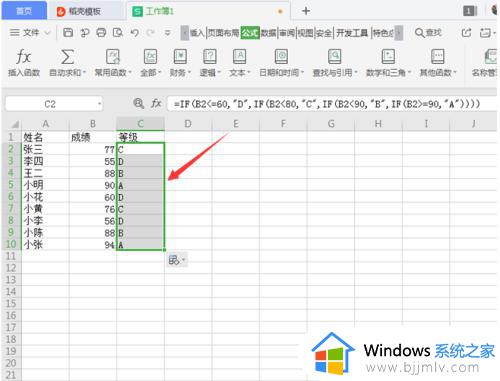Switch to the Security ribbon tab

point(324,33)
